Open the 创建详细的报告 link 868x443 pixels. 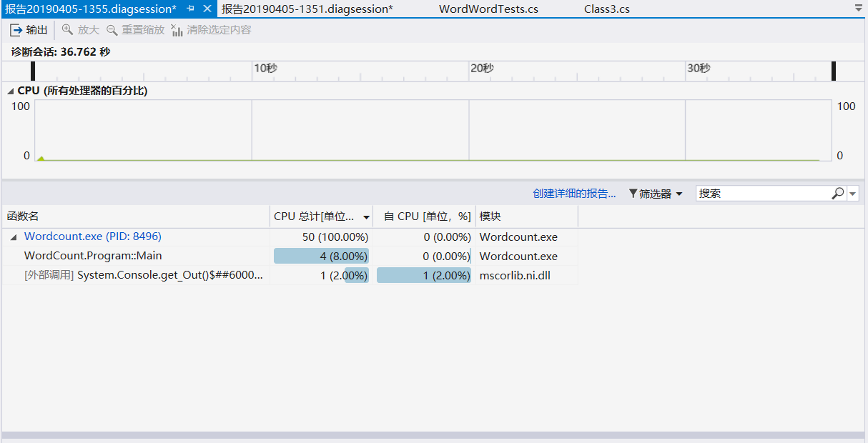tap(574, 194)
